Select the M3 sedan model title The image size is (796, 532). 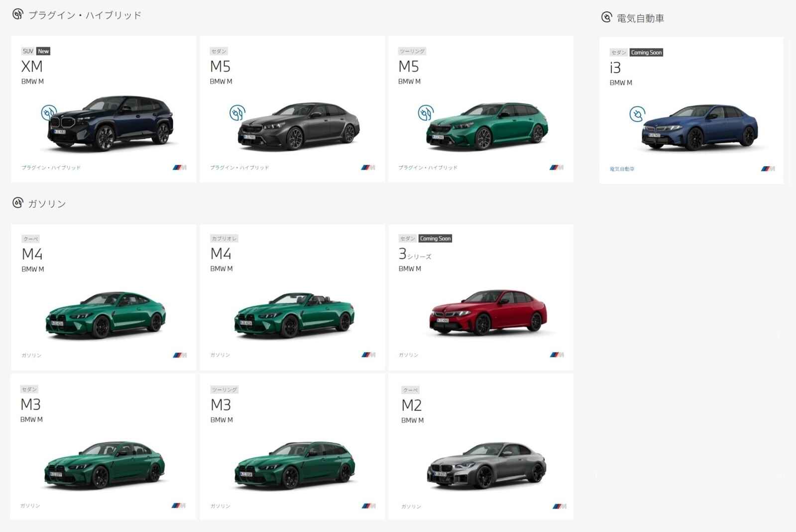(x=30, y=405)
